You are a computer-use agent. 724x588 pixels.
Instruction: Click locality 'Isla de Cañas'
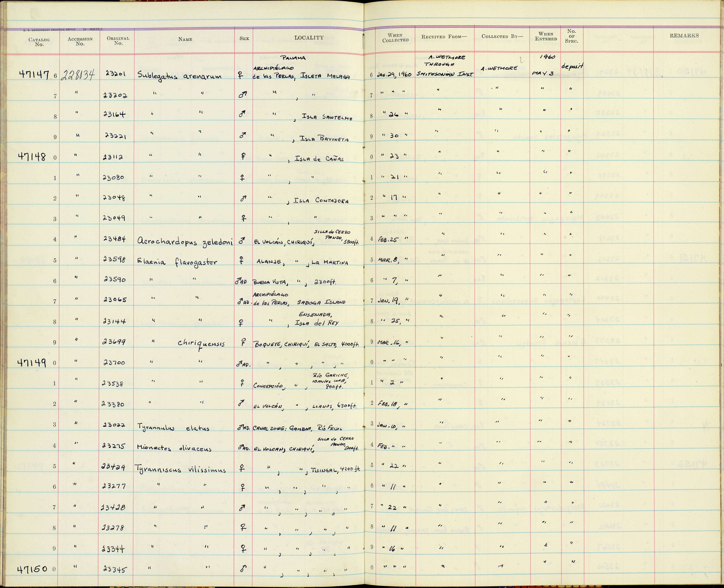pos(319,159)
